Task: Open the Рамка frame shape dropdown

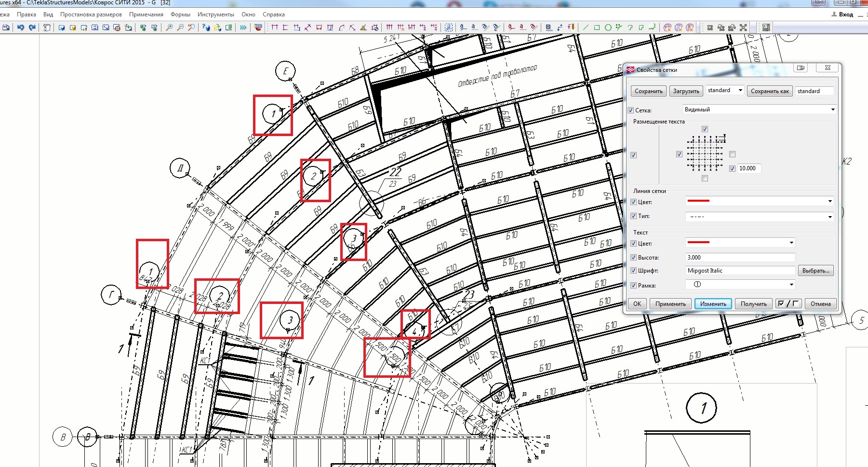Action: tap(740, 285)
